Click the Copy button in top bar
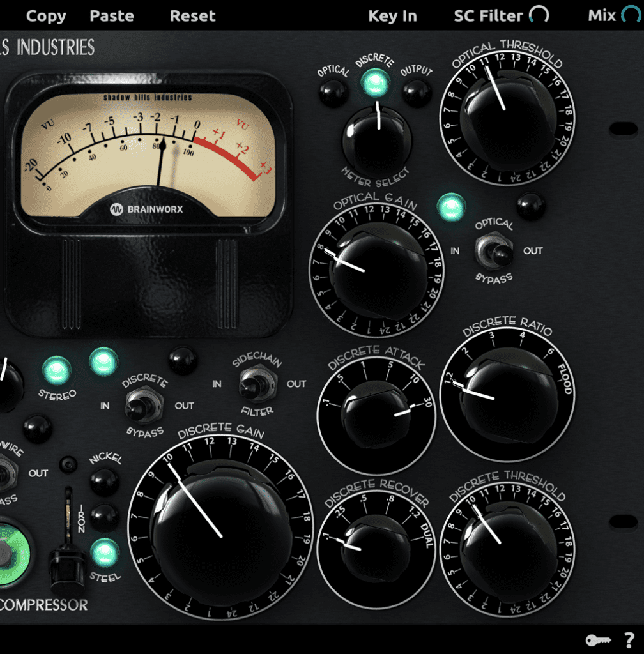This screenshot has width=644, height=654. click(46, 16)
